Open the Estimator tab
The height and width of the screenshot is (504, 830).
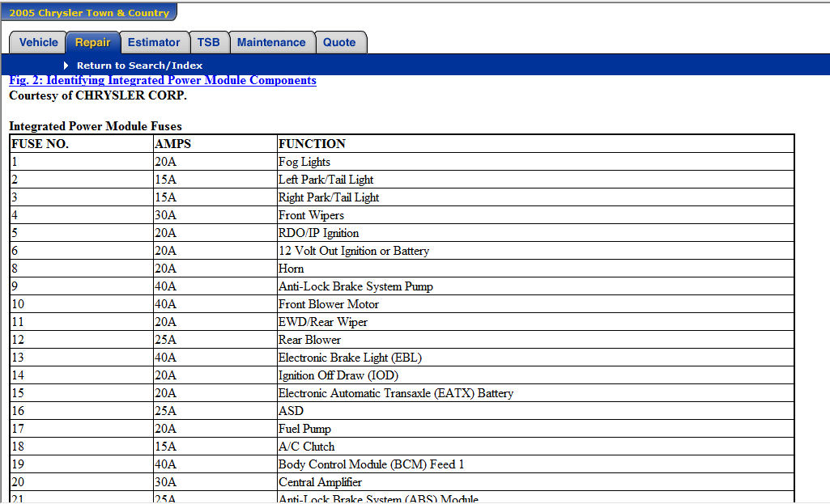154,42
